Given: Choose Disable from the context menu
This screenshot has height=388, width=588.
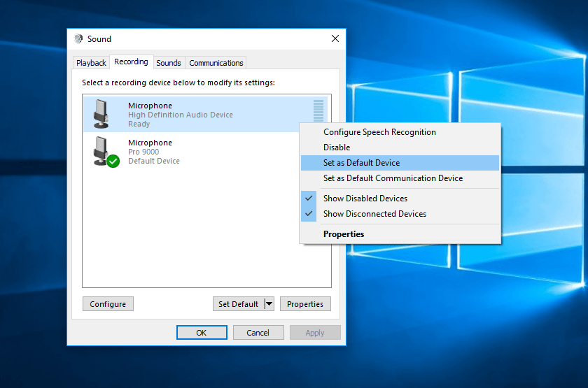Looking at the screenshot, I should [x=337, y=148].
